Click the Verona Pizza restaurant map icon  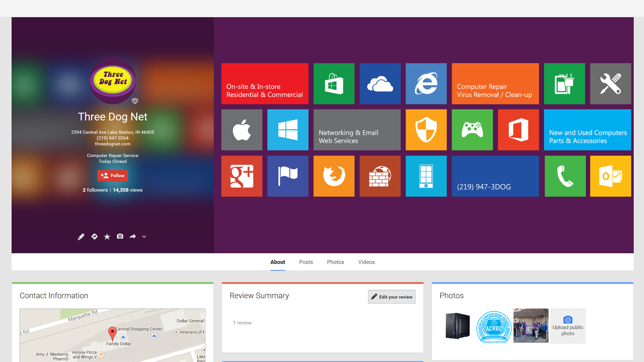(x=101, y=355)
